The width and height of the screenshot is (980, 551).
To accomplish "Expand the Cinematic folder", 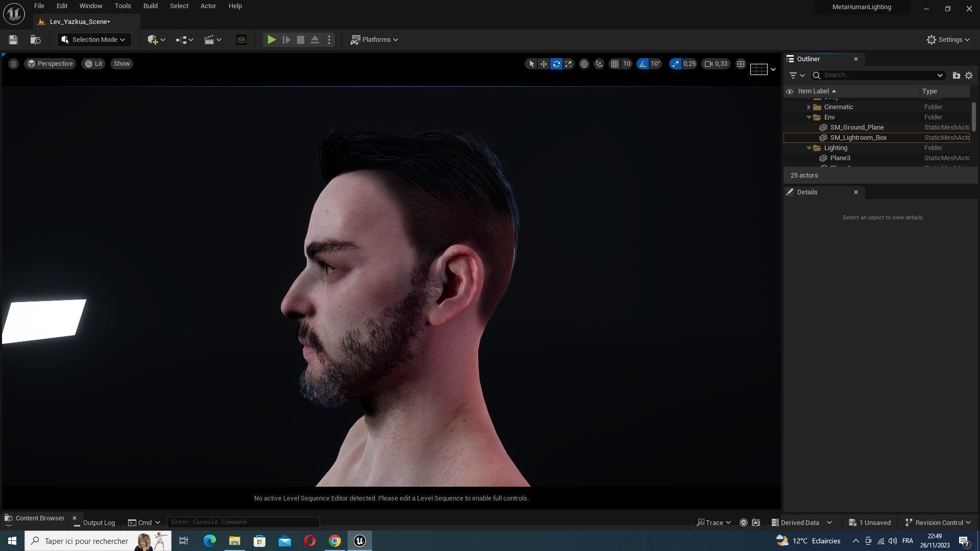I will [x=809, y=107].
